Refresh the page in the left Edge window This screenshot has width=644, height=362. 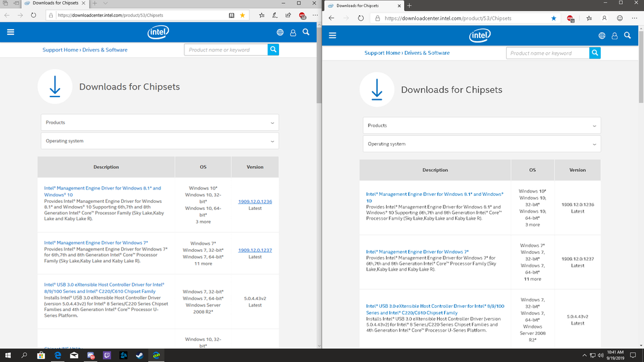click(x=34, y=15)
